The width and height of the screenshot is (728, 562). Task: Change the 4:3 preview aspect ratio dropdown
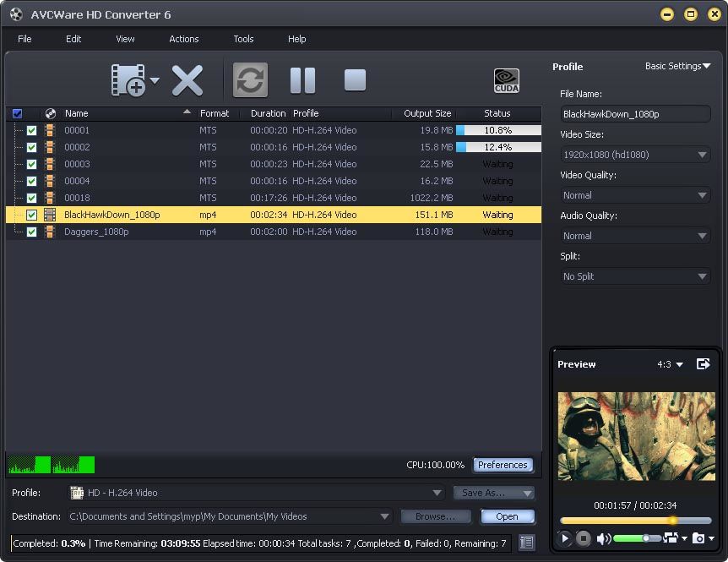pyautogui.click(x=670, y=364)
